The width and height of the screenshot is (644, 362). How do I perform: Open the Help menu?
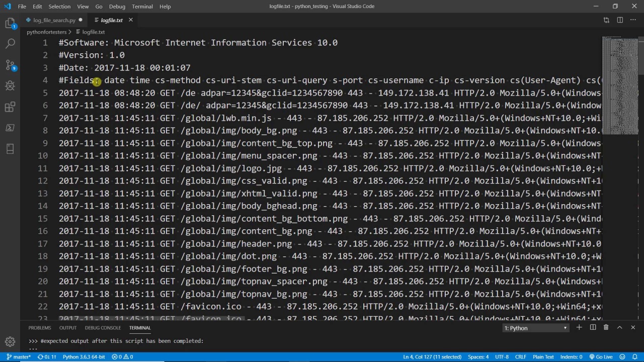click(x=165, y=7)
